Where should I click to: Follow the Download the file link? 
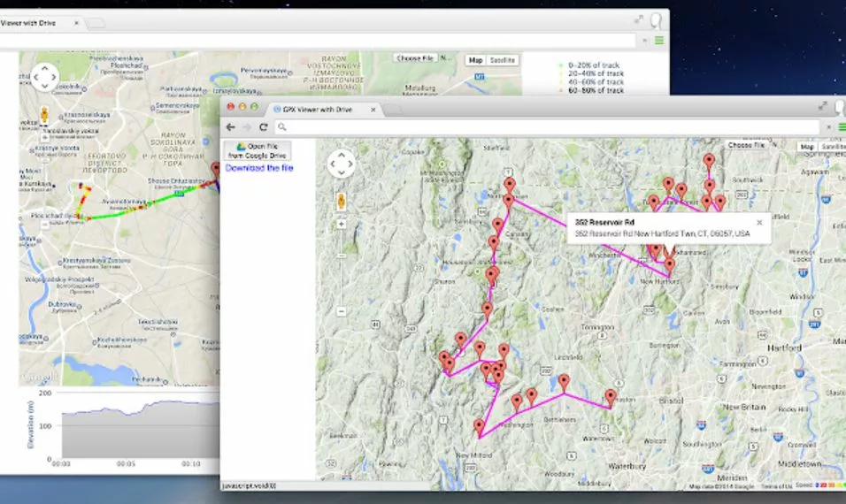[259, 168]
